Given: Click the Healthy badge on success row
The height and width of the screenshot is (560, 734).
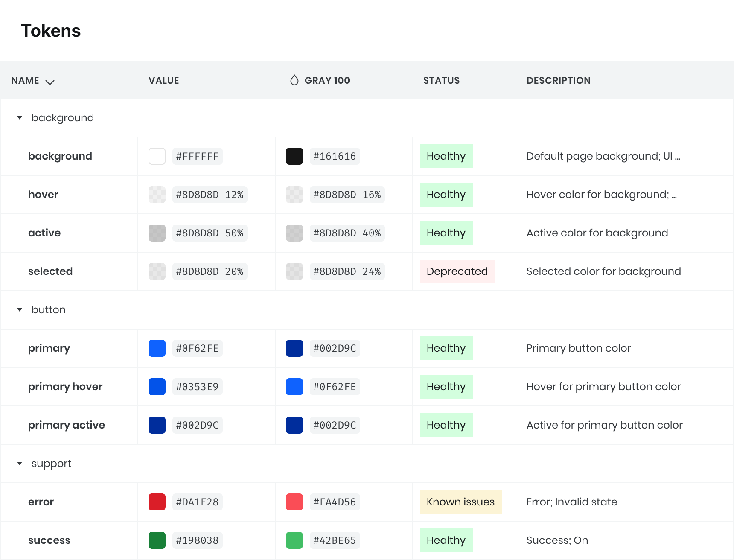Looking at the screenshot, I should 446,540.
